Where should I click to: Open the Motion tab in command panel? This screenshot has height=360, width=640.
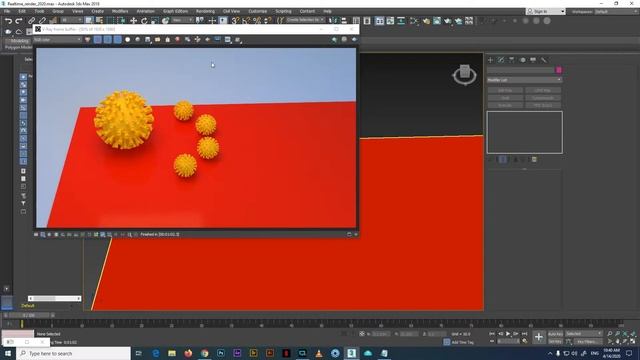522,60
